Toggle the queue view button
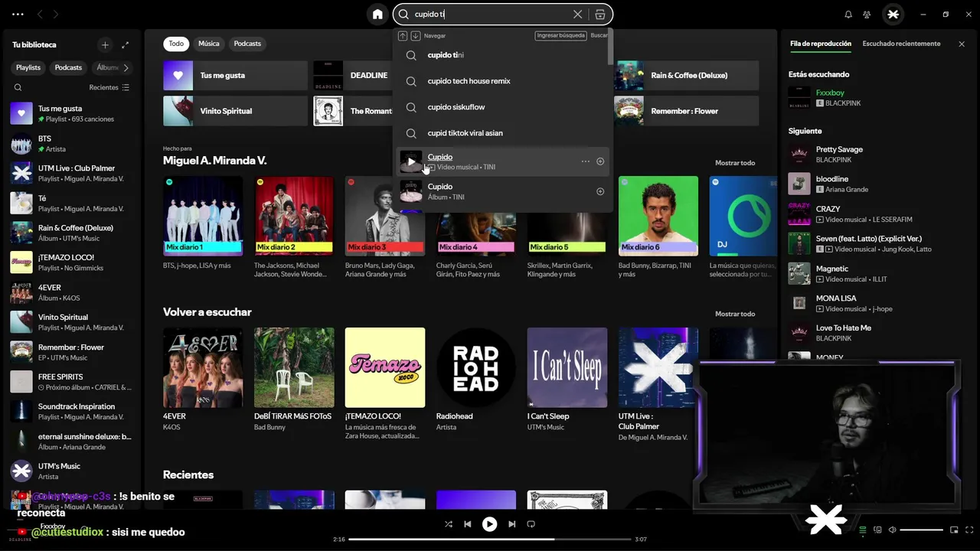980x551 pixels. (863, 530)
